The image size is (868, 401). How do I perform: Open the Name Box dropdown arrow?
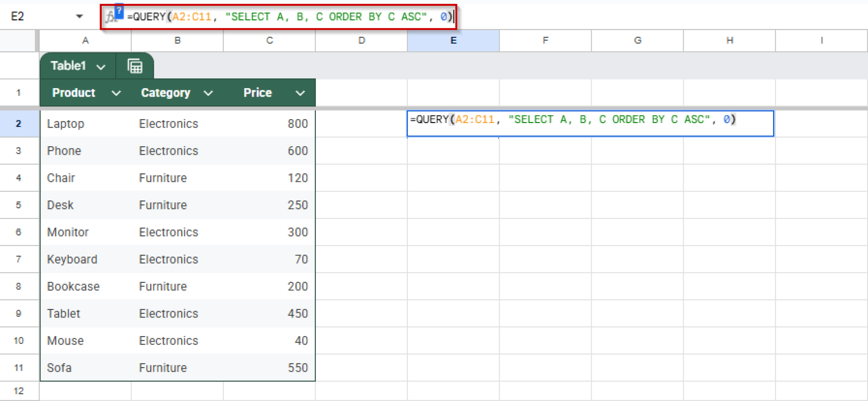point(79,17)
